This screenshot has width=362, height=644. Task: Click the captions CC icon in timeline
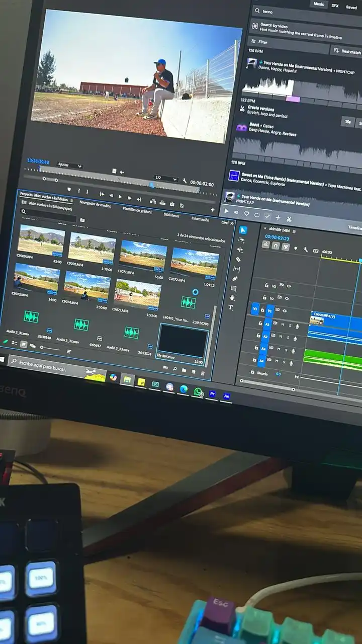[x=316, y=251]
